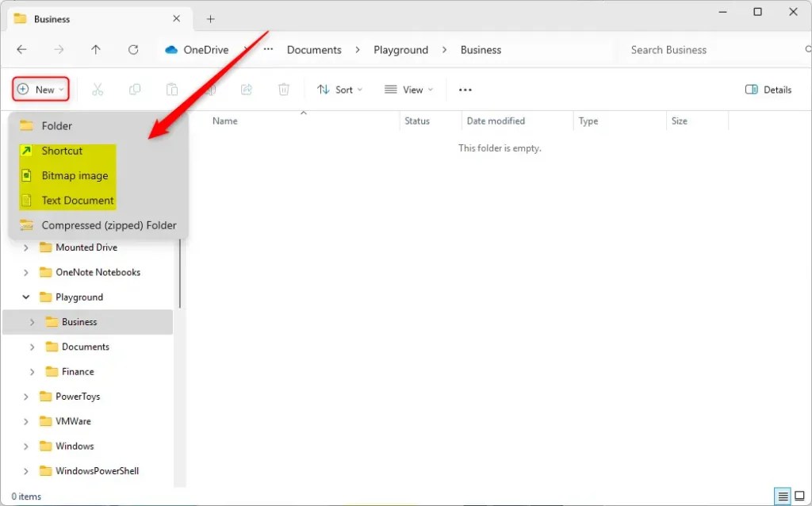This screenshot has height=506, width=812.
Task: Click the forward navigation arrow
Action: click(59, 50)
